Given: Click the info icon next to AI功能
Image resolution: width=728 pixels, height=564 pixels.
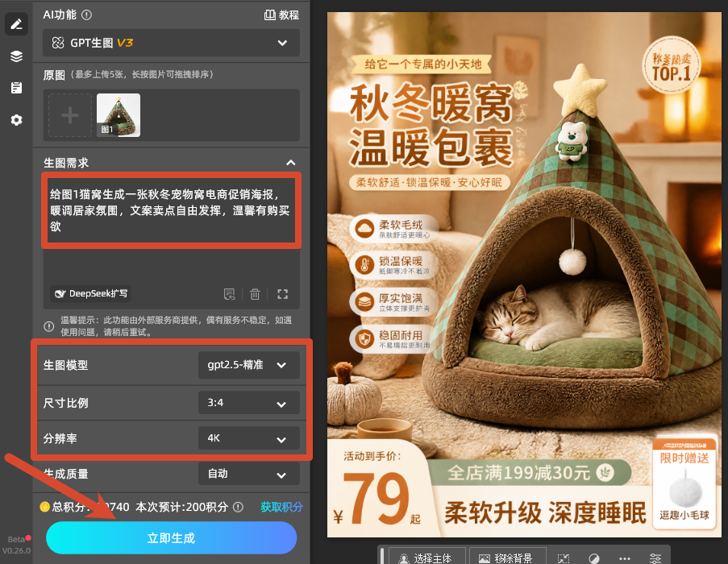Looking at the screenshot, I should coord(87,15).
